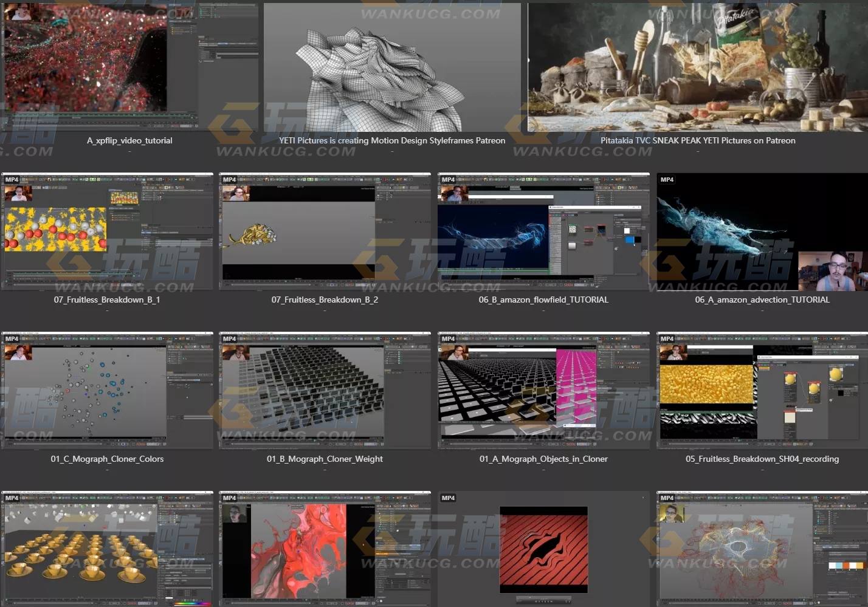
Task: Open the 06_B_amazon_flowfield_TUTORIAL video thumbnail
Action: [543, 231]
